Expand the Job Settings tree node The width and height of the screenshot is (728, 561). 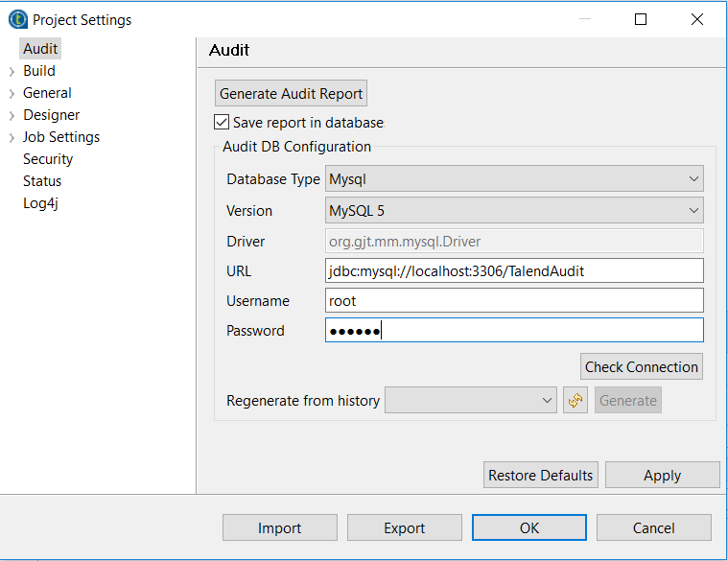click(x=12, y=137)
